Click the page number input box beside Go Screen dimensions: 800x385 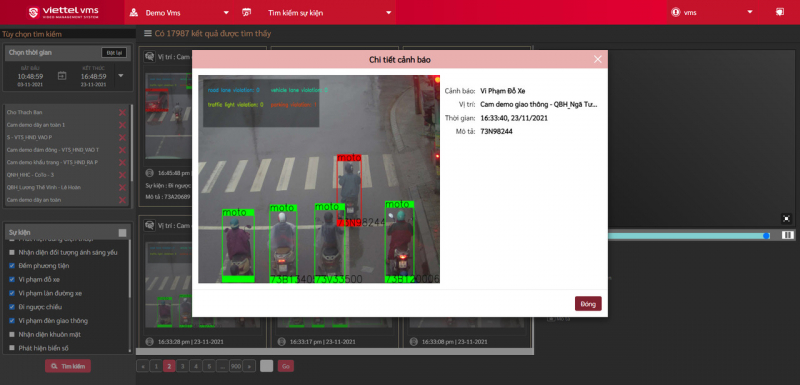(267, 366)
